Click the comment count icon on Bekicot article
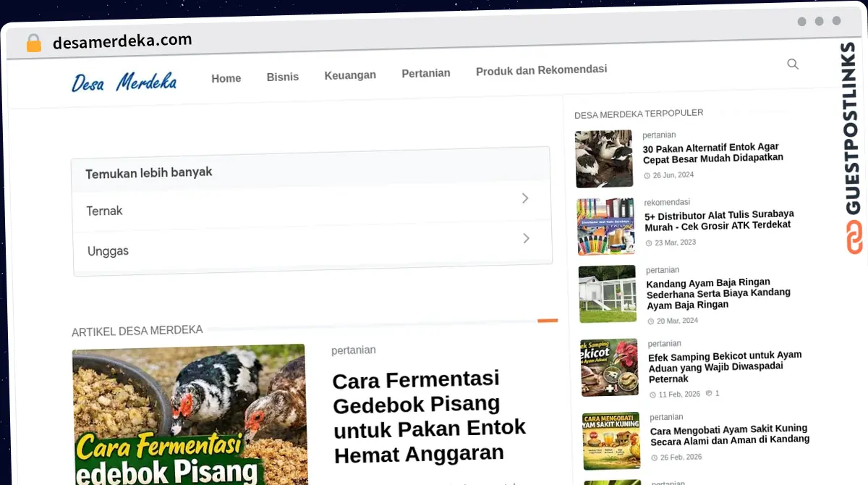The width and height of the screenshot is (868, 485). click(x=709, y=393)
